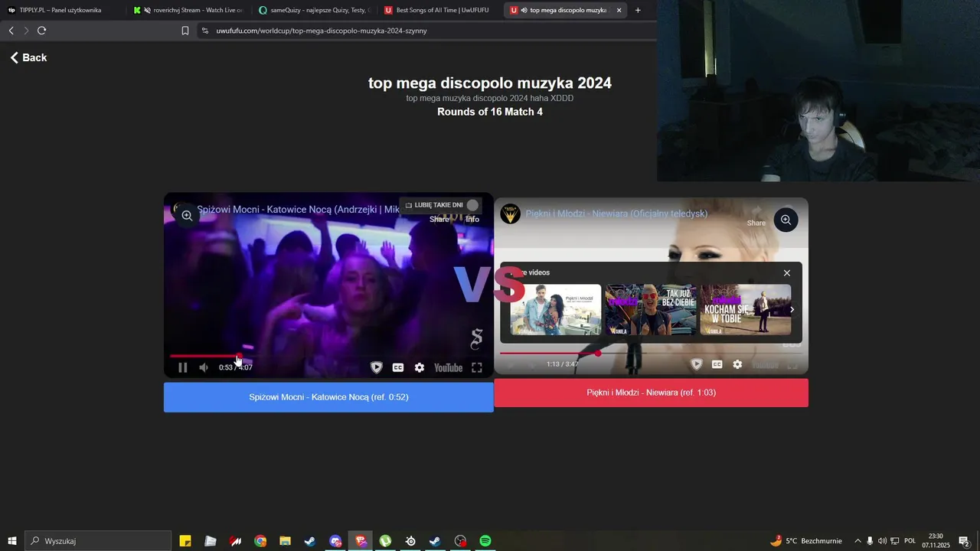Bookmark this page icon
980x551 pixels.
pos(185,31)
